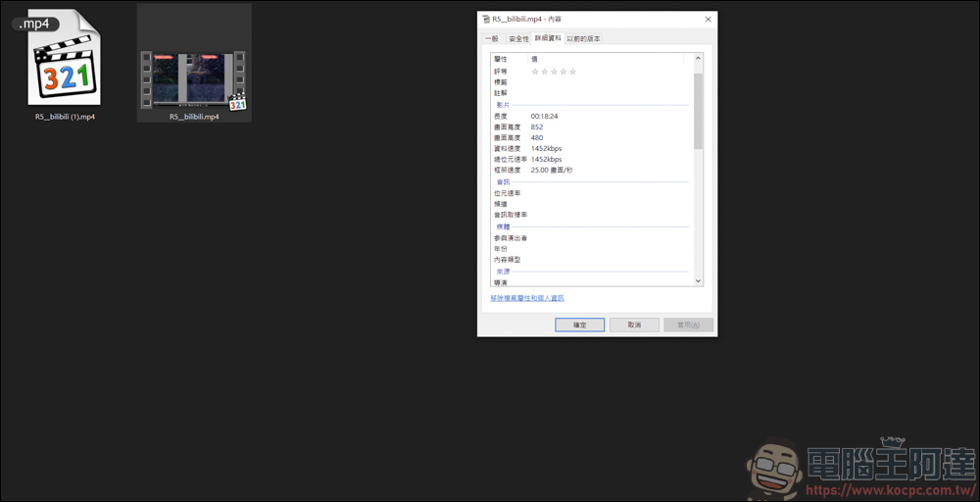Click the 取消 button
The image size is (980, 502).
coord(634,325)
